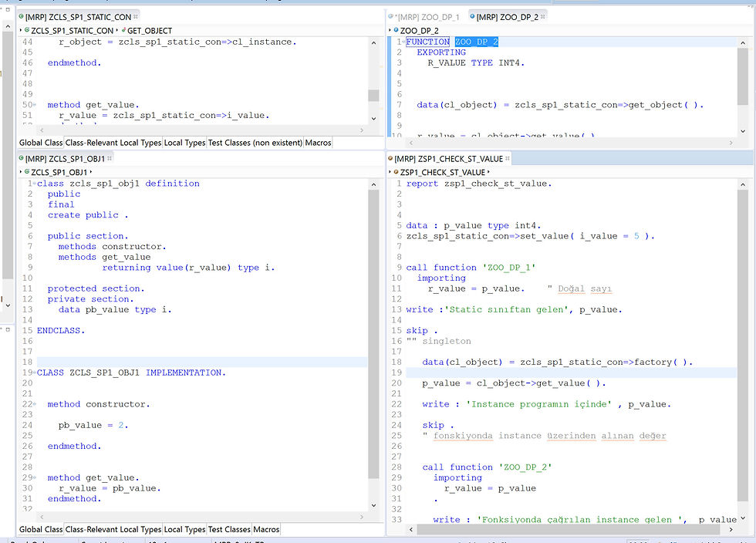The height and width of the screenshot is (543, 756).
Task: Open Class-Relevant Local Types in STATIC_CON editor
Action: coord(113,143)
